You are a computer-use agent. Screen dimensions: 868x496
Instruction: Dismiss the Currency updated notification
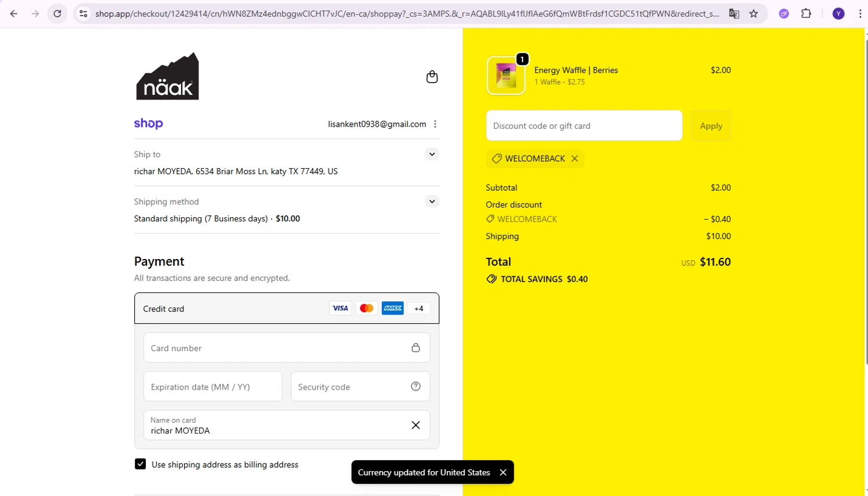pos(503,472)
